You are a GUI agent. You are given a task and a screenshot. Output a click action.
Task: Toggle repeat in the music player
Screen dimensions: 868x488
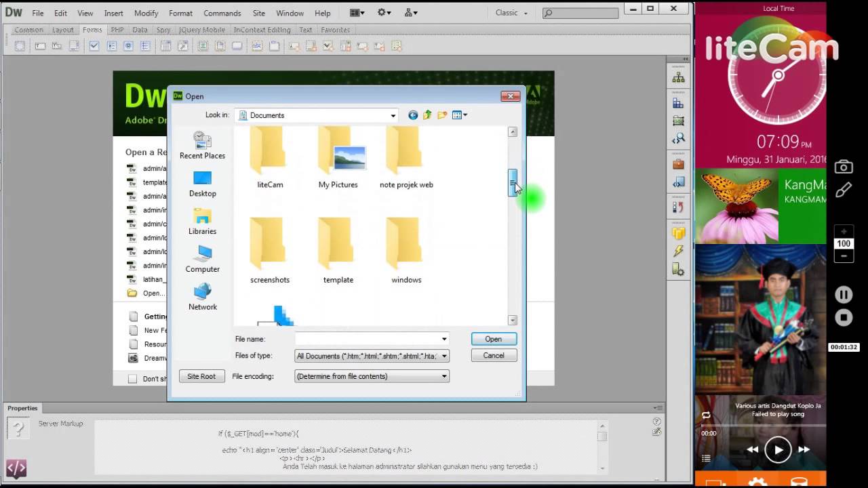click(706, 415)
